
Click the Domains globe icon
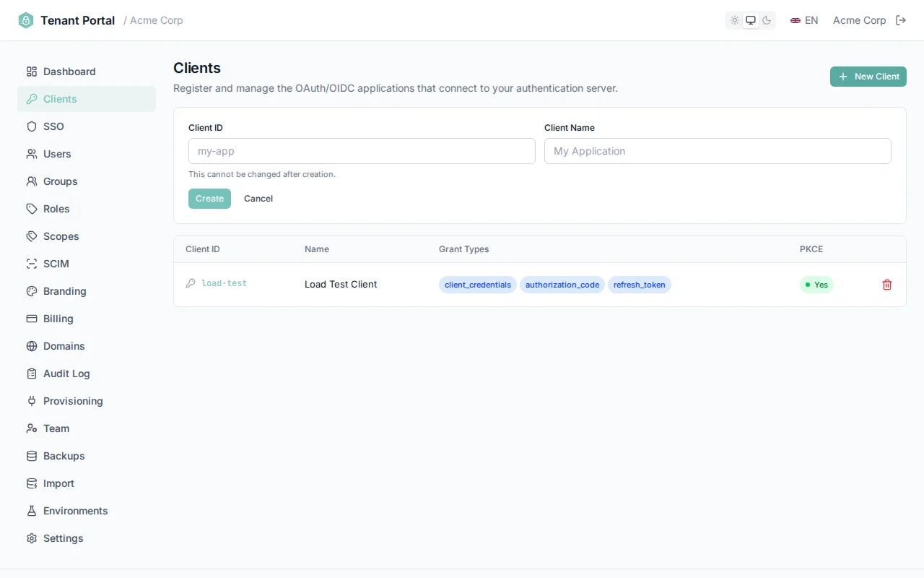point(32,346)
